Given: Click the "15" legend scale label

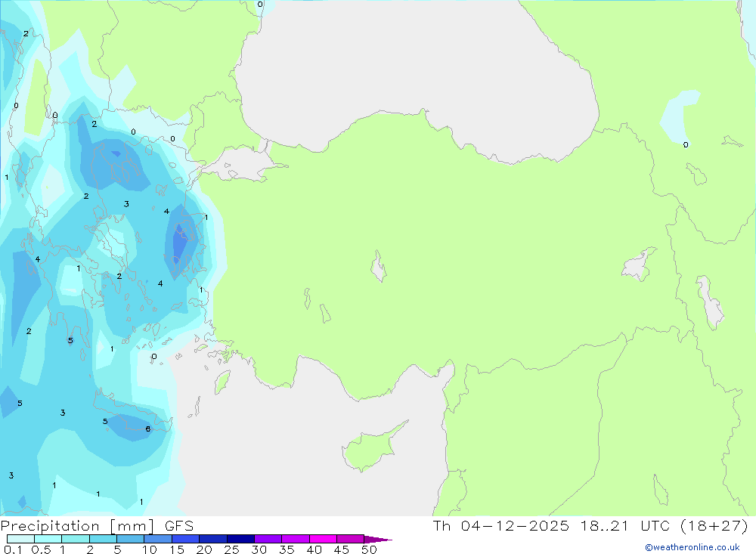Looking at the screenshot, I should tap(177, 549).
